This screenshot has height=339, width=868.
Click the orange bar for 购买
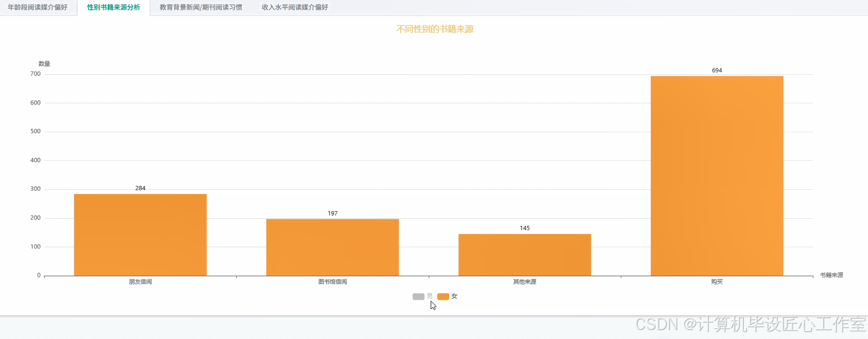(x=717, y=176)
